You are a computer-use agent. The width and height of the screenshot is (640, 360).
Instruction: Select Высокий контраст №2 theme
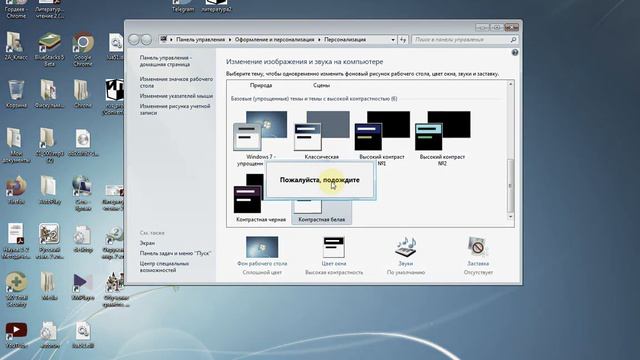[442, 138]
